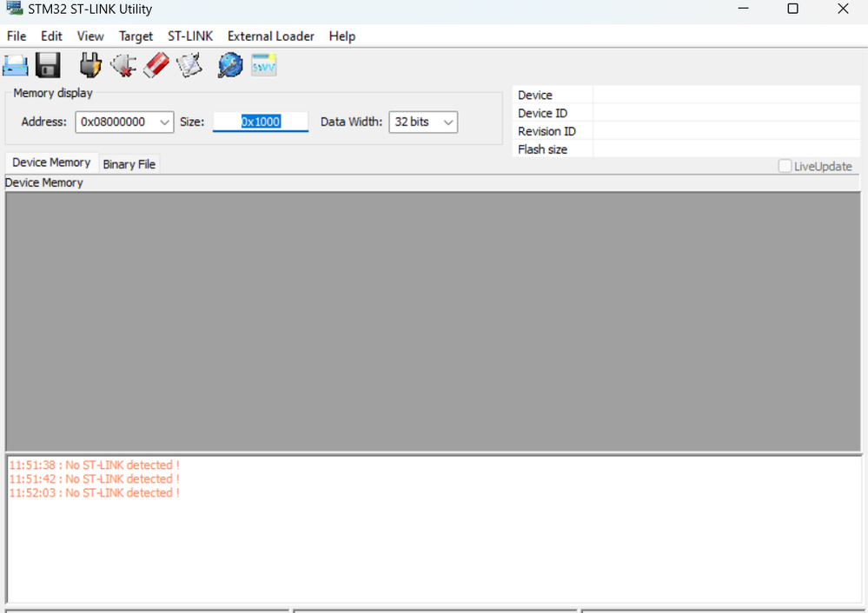Click the STM32 ST-LINK Utility title icon
Viewport: 868px width, 613px height.
[14, 9]
